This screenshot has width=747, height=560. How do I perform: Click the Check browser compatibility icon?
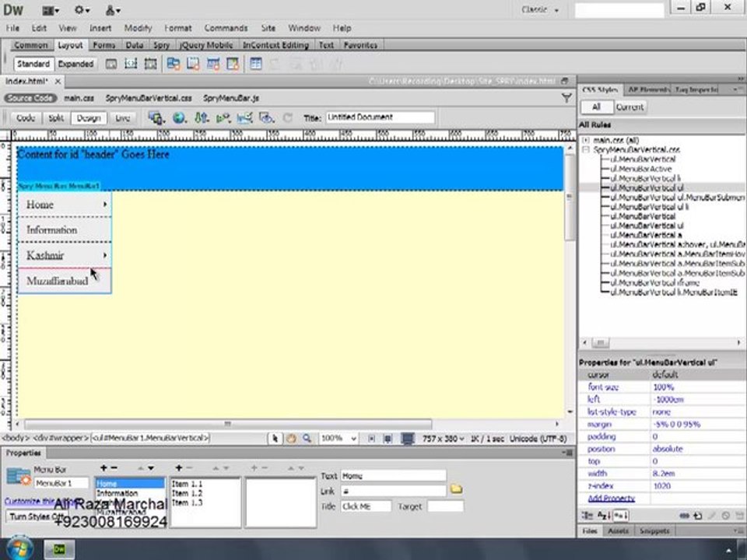pos(244,117)
